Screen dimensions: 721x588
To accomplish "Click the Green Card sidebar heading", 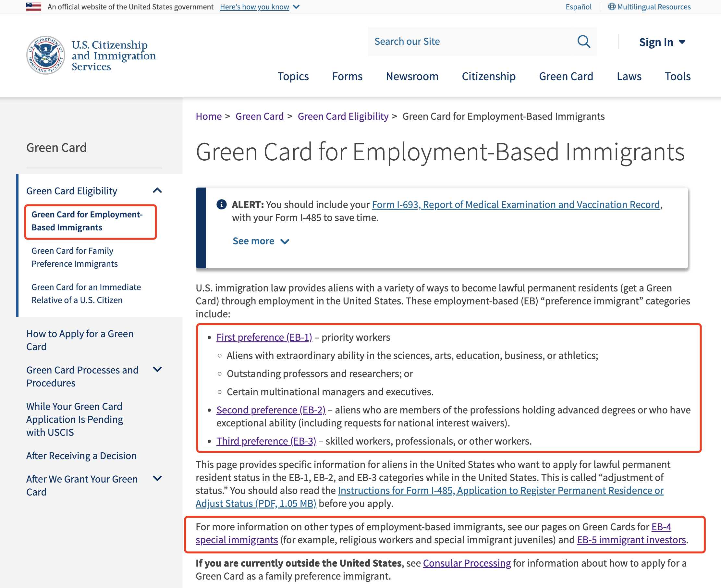I will click(56, 147).
